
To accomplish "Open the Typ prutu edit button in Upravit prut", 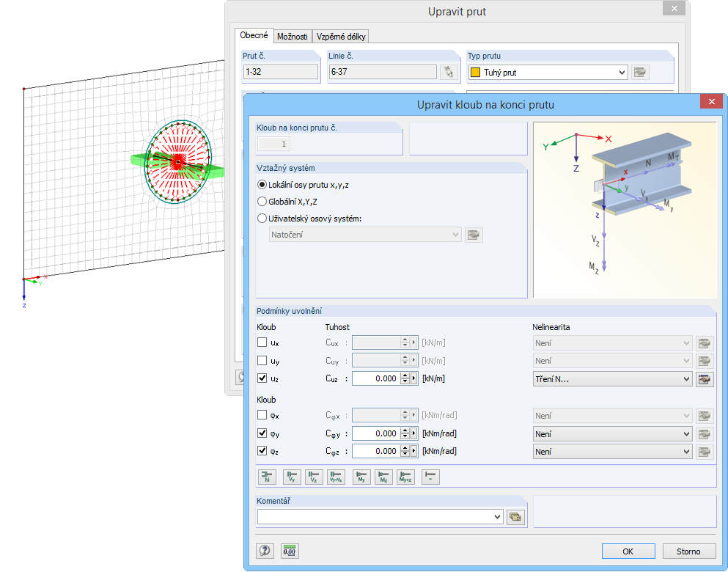I will pos(640,73).
